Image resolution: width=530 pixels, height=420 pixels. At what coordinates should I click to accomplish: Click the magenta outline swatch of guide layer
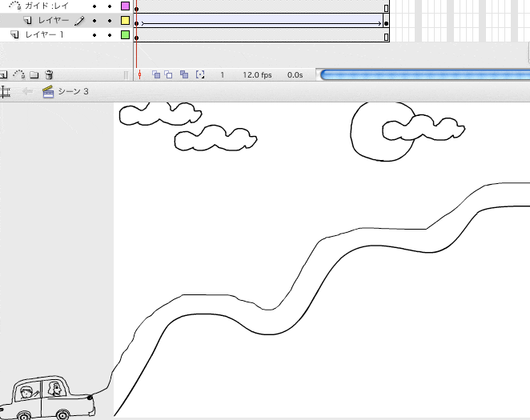point(126,6)
